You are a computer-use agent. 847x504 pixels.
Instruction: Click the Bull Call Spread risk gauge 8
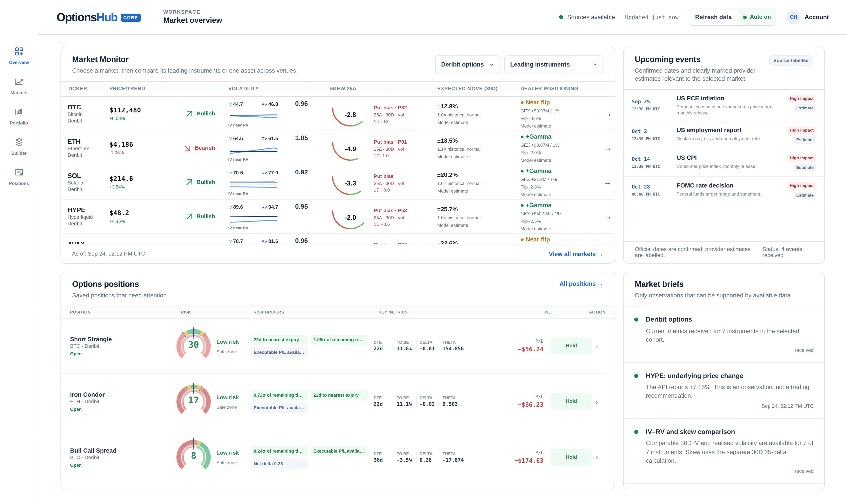pyautogui.click(x=194, y=454)
